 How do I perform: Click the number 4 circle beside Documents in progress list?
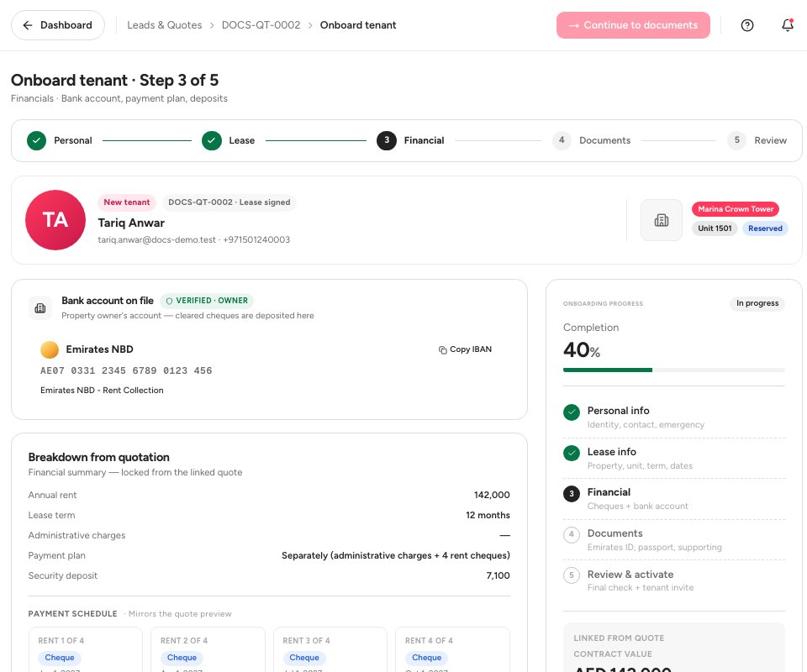pos(572,534)
